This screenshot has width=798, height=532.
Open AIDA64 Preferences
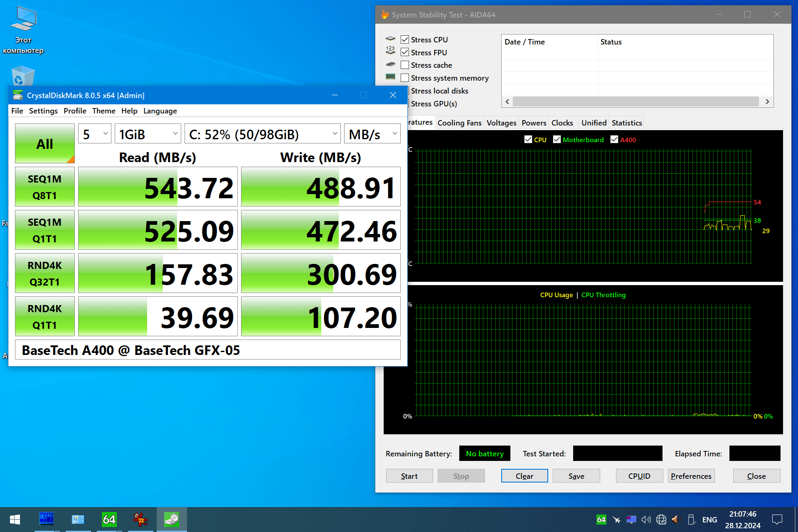click(691, 476)
